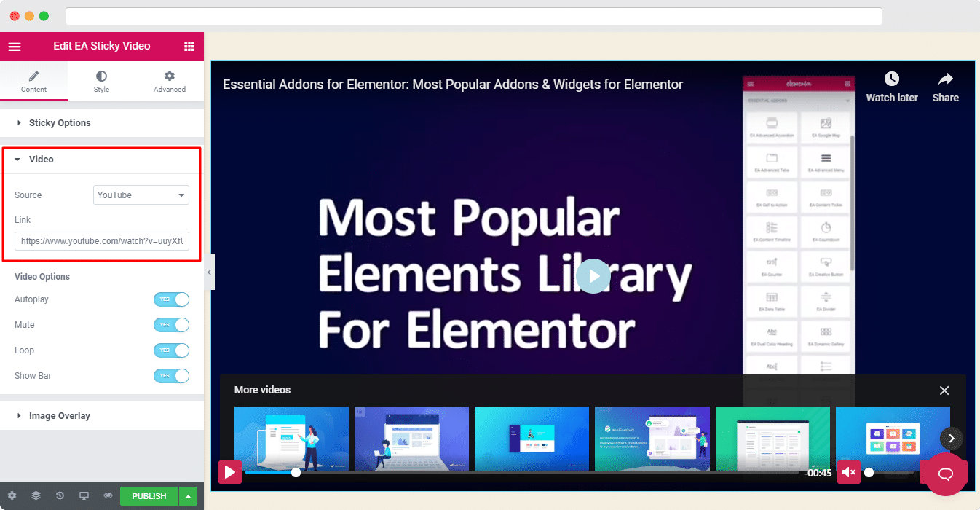Collapse the editor panel with side arrow
Screen dimensions: 980x510
point(209,272)
